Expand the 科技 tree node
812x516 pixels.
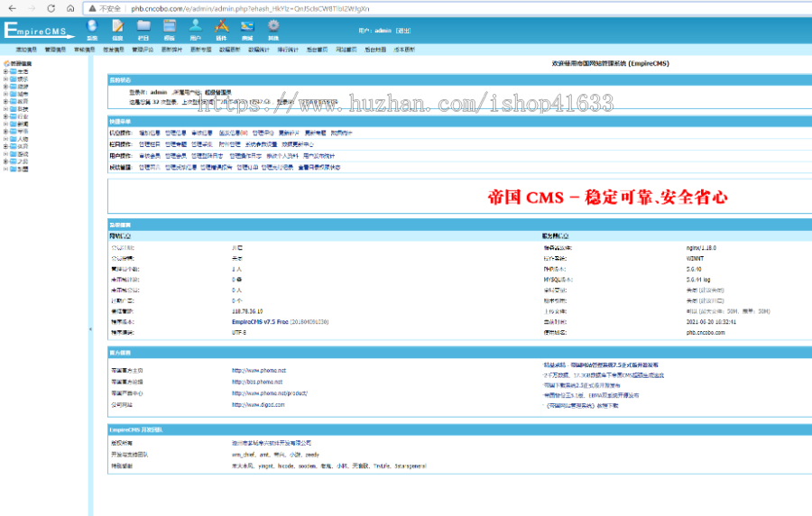pyautogui.click(x=5, y=109)
